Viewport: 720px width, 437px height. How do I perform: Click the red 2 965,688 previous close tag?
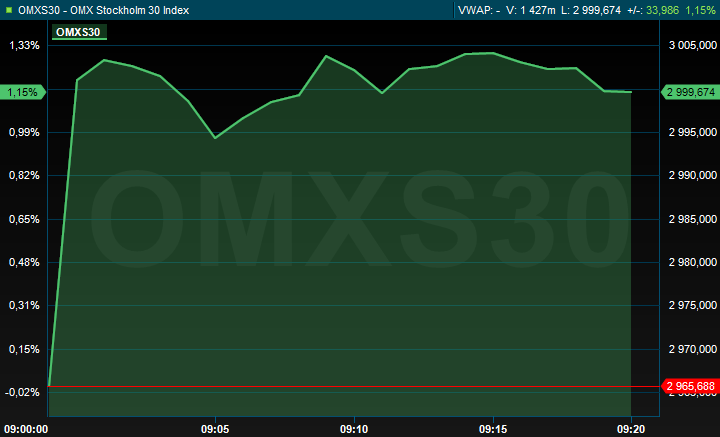(x=690, y=386)
